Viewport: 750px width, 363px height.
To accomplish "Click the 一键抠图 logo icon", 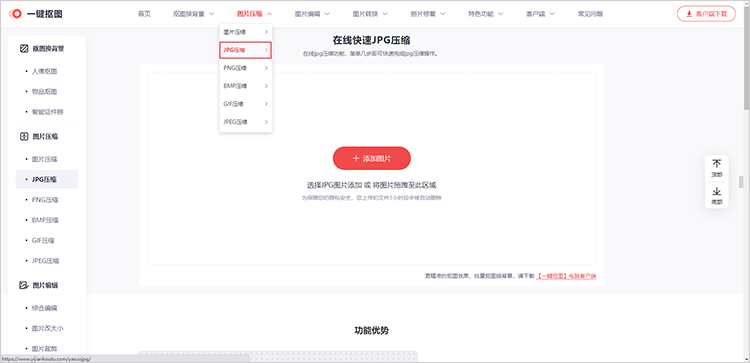I will [15, 14].
